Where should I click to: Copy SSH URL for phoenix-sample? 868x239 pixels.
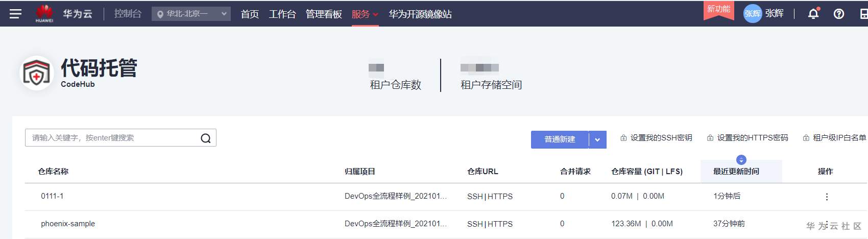click(x=475, y=224)
